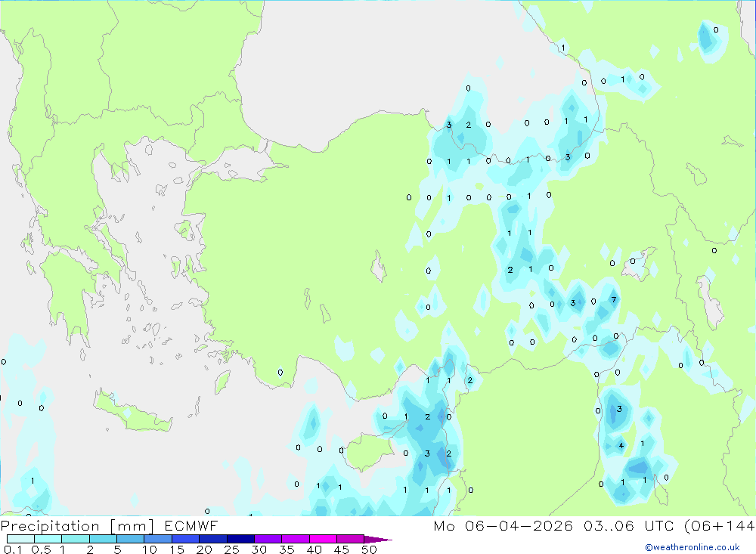Click the '[mm]' unit label
Image resolution: width=756 pixels, height=554 pixels.
(x=132, y=526)
